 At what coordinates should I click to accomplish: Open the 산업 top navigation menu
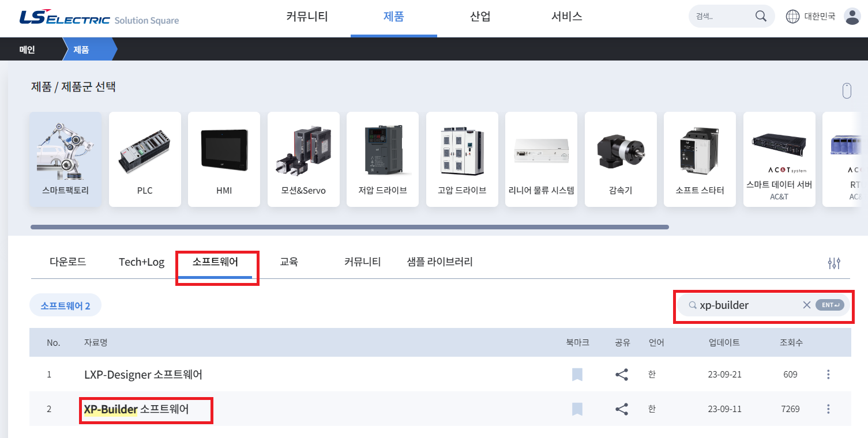480,17
